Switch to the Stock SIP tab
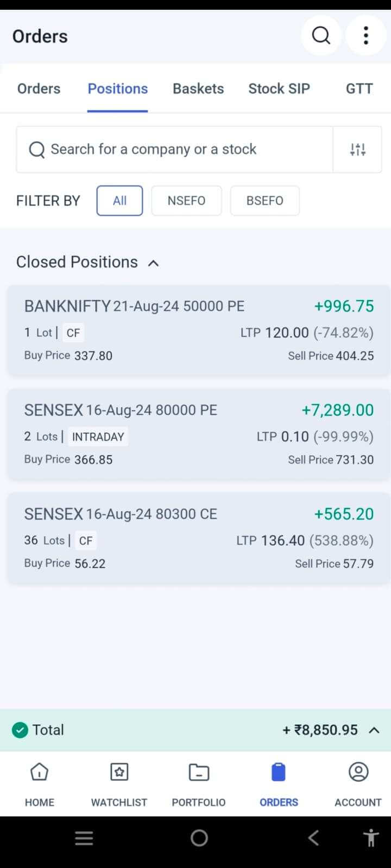The height and width of the screenshot is (868, 391). (279, 89)
